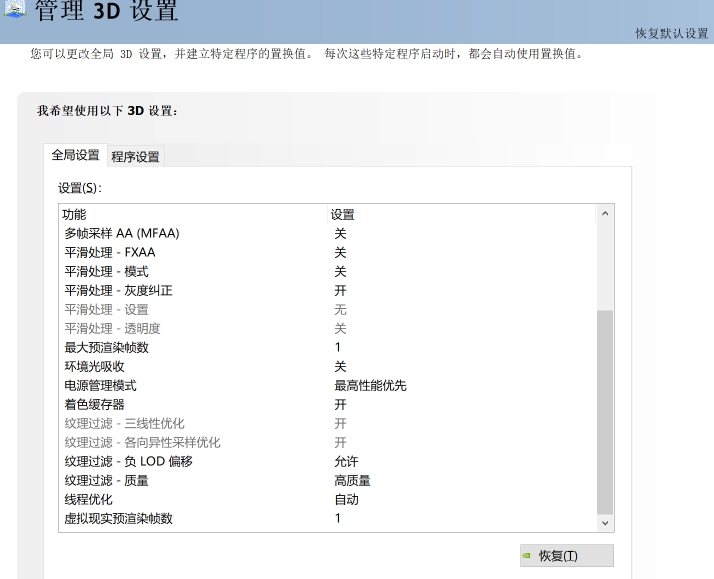Select the 平滑处理 - FXAA row

coord(328,253)
